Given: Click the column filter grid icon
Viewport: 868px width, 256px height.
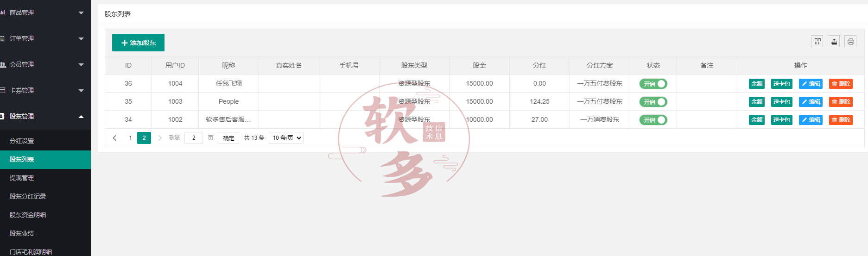Looking at the screenshot, I should coord(817,42).
